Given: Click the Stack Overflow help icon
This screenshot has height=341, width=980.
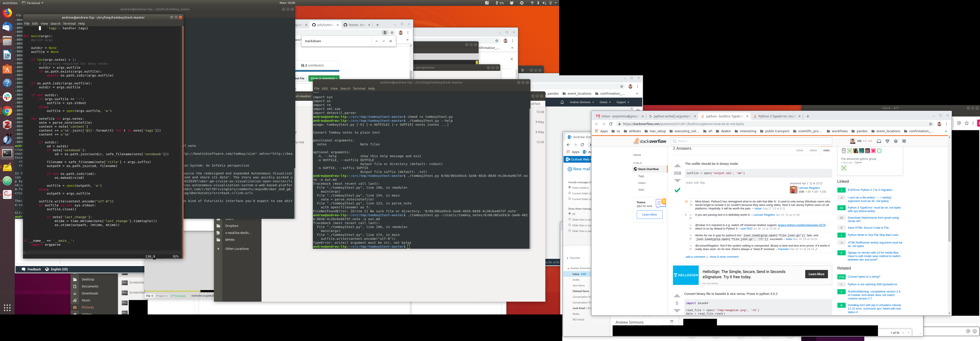Looking at the screenshot, I should [896, 141].
